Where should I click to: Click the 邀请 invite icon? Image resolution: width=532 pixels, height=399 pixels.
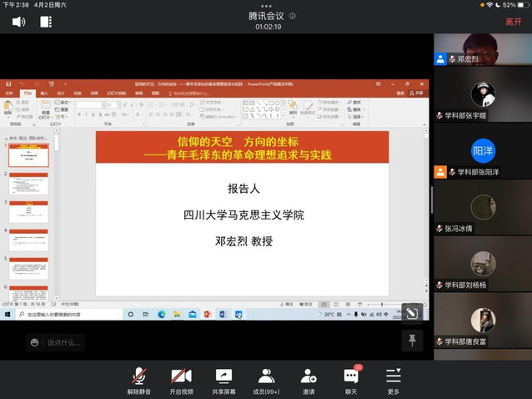click(x=309, y=380)
